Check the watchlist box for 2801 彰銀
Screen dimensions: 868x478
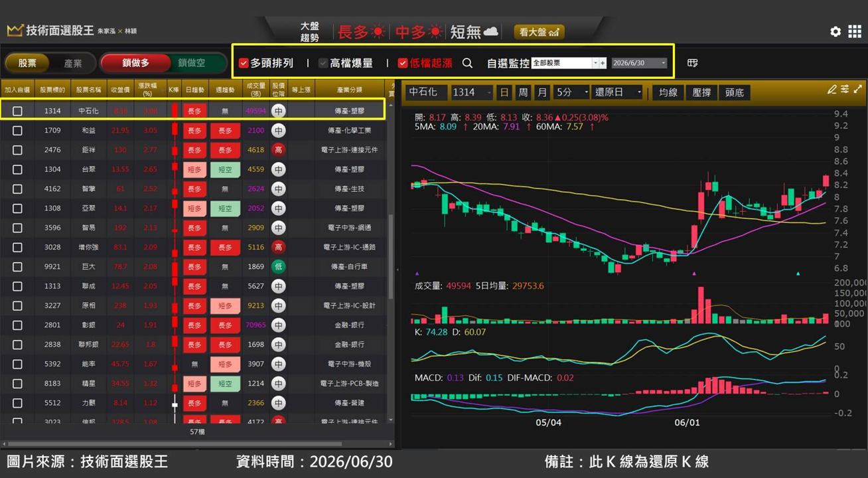pyautogui.click(x=17, y=325)
